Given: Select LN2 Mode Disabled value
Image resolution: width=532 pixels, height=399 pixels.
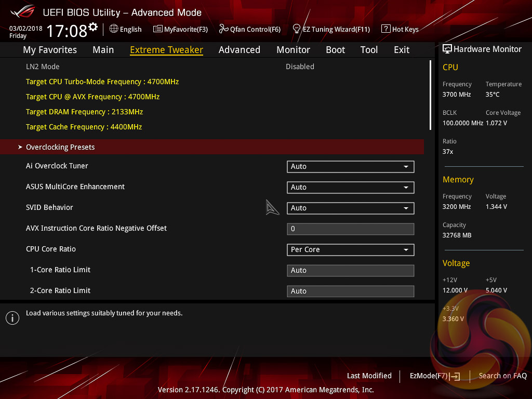Looking at the screenshot, I should [x=300, y=66].
